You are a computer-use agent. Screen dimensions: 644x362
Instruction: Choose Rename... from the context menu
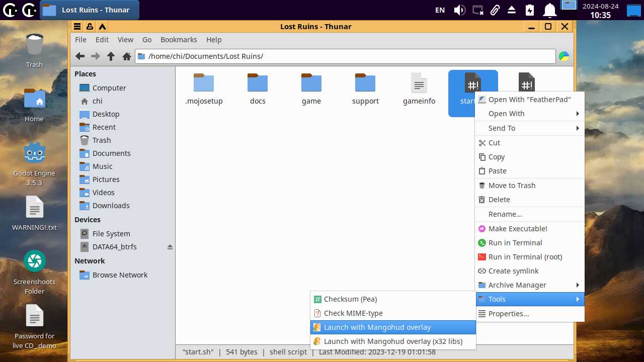530,214
